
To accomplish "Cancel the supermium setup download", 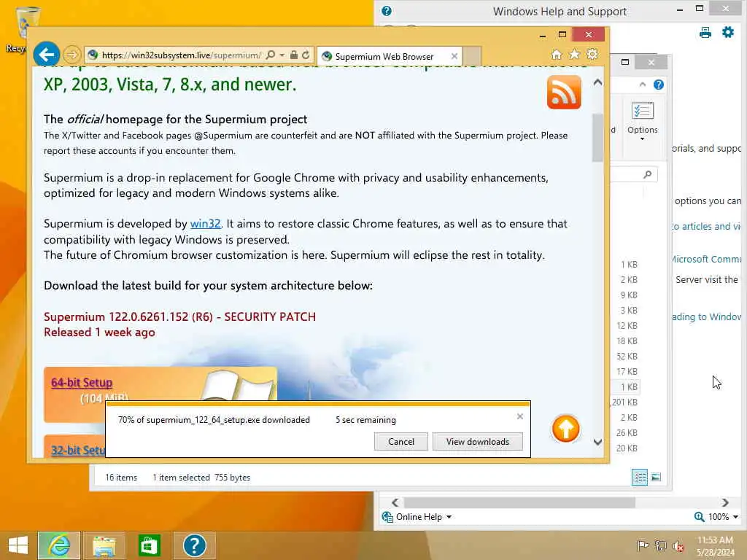I will (x=401, y=441).
